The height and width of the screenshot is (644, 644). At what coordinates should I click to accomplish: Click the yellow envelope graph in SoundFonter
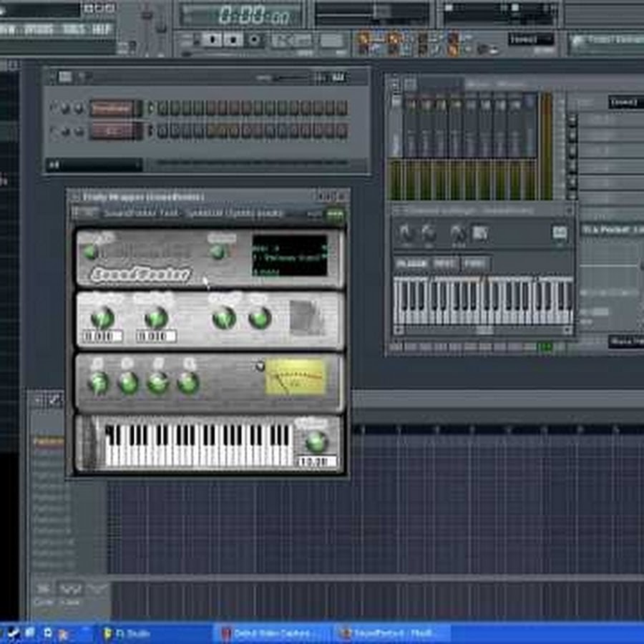[x=296, y=377]
